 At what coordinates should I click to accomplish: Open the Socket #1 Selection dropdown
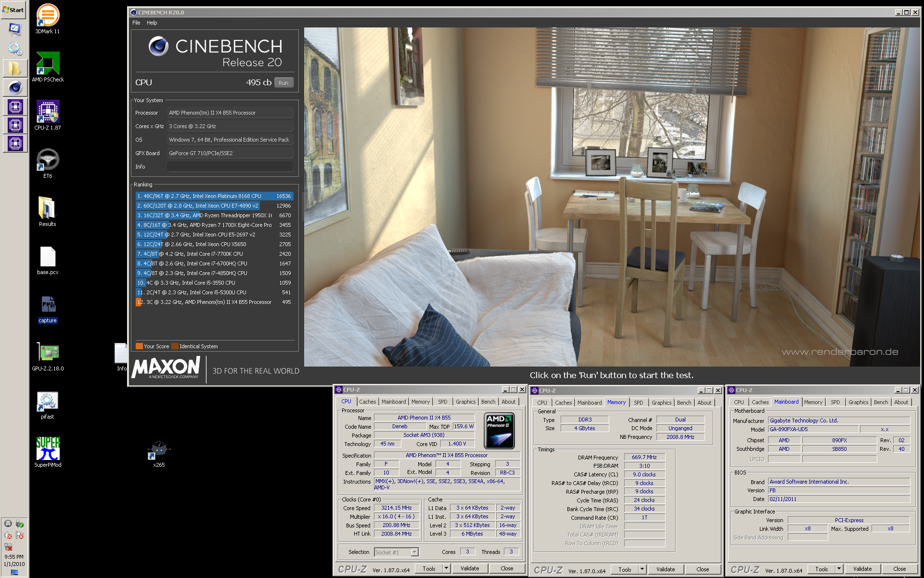[x=397, y=552]
